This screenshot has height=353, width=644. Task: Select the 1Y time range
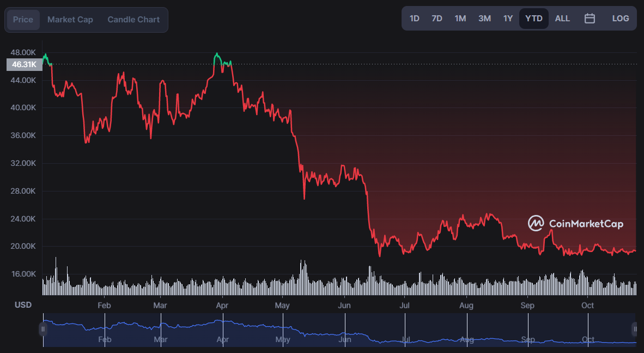[x=508, y=19]
